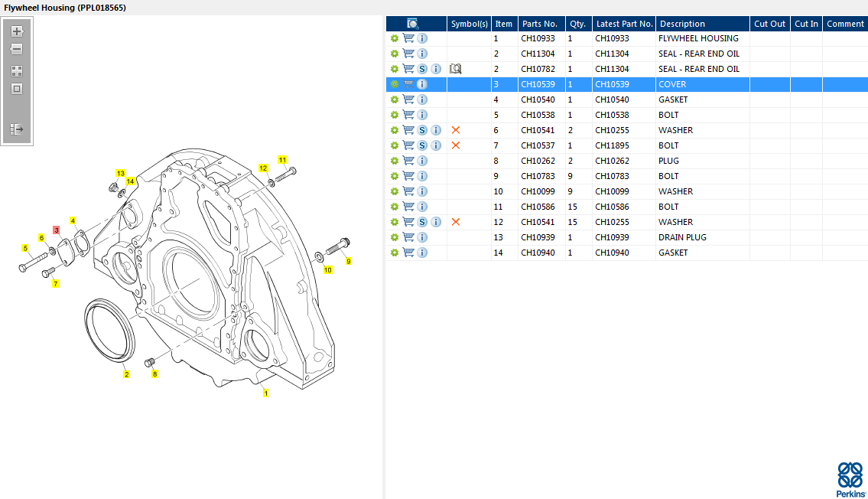Open info icon for GASKET CH10540
This screenshot has height=499, width=868.
pos(422,99)
